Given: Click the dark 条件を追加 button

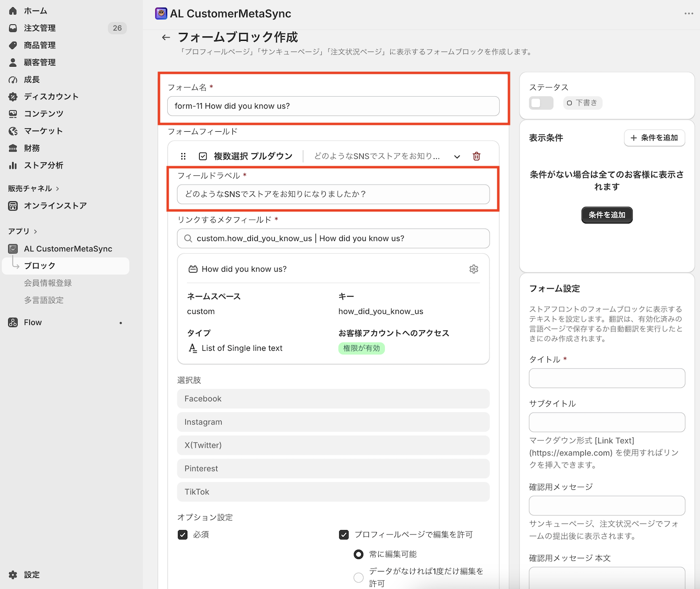Looking at the screenshot, I should tap(607, 215).
